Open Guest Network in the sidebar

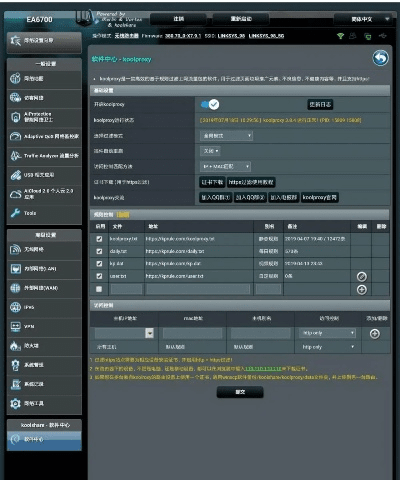(44, 98)
